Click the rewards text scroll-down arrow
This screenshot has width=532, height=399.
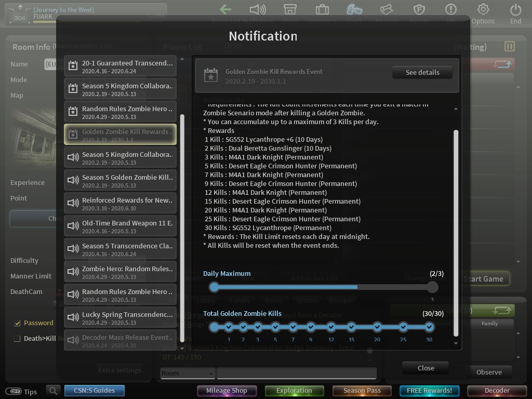point(456,343)
